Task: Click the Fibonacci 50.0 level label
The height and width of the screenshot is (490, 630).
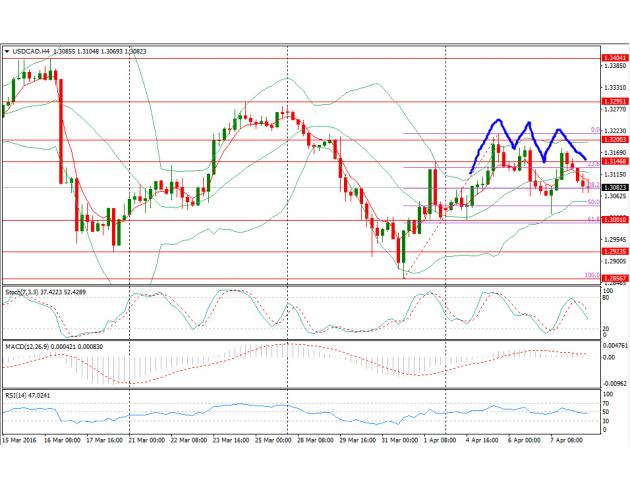Action: tap(592, 202)
